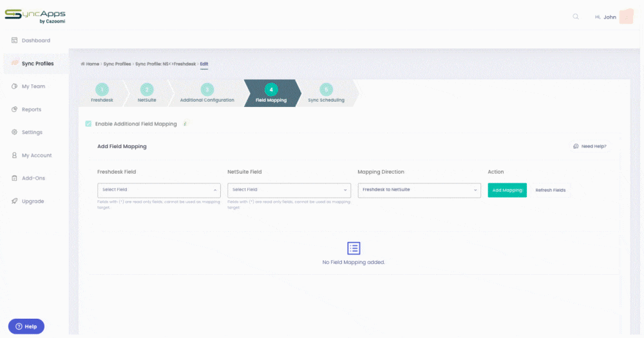Image resolution: width=644 pixels, height=338 pixels.
Task: Open My Account in the sidebar
Action: tap(36, 155)
